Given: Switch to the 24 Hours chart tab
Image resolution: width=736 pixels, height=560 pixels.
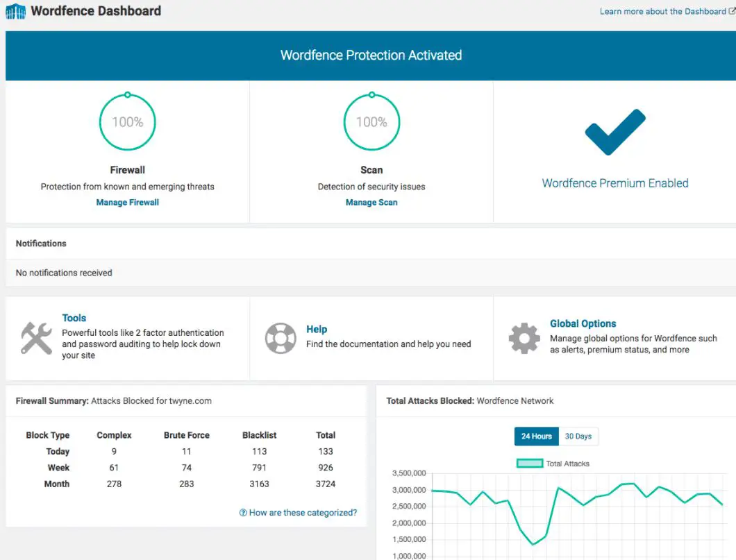Looking at the screenshot, I should click(537, 436).
